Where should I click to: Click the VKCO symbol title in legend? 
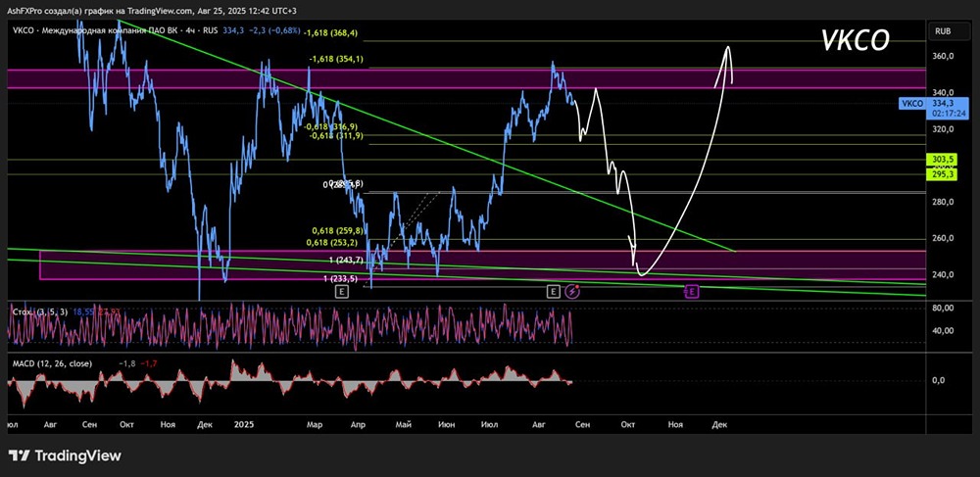(22, 30)
